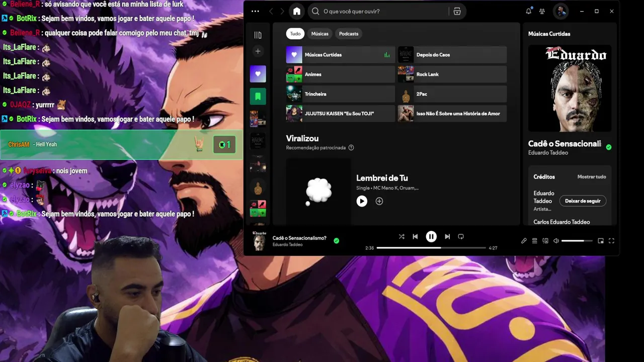The width and height of the screenshot is (644, 362).
Task: Toggle shuffle playback
Action: [x=401, y=237]
